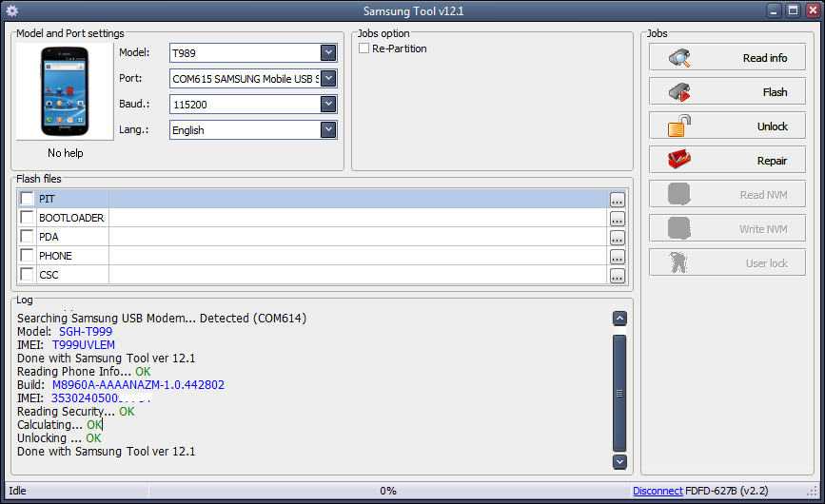This screenshot has width=825, height=504.
Task: Browse for CSC file with ellipsis button
Action: (x=618, y=276)
